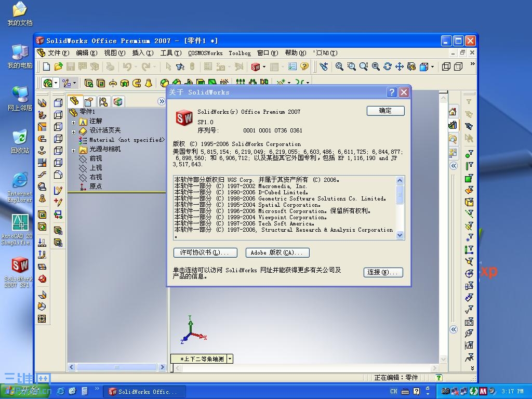Click the blue Standard Views cube icon
This screenshot has height=399, width=532.
[x=424, y=66]
